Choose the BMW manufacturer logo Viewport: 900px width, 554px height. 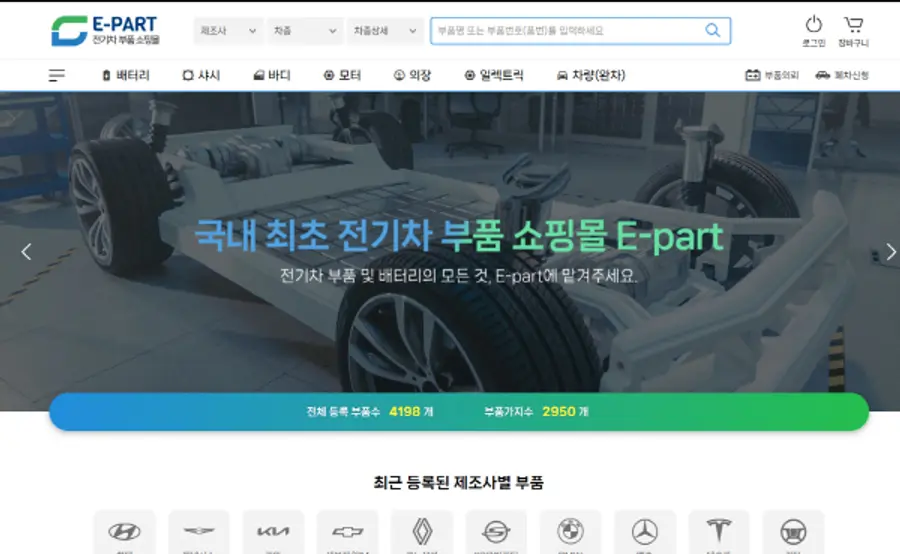pyautogui.click(x=570, y=532)
